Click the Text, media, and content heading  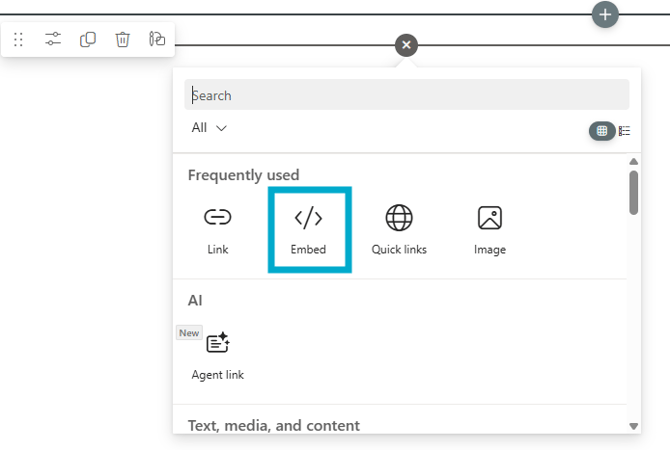[x=274, y=425]
